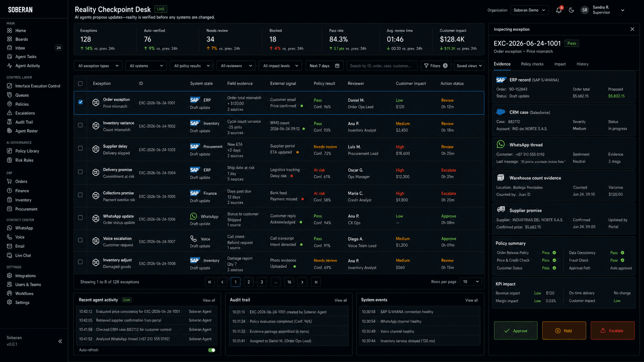Open Workflows sidebar icon
The image size is (644, 362).
point(10,293)
